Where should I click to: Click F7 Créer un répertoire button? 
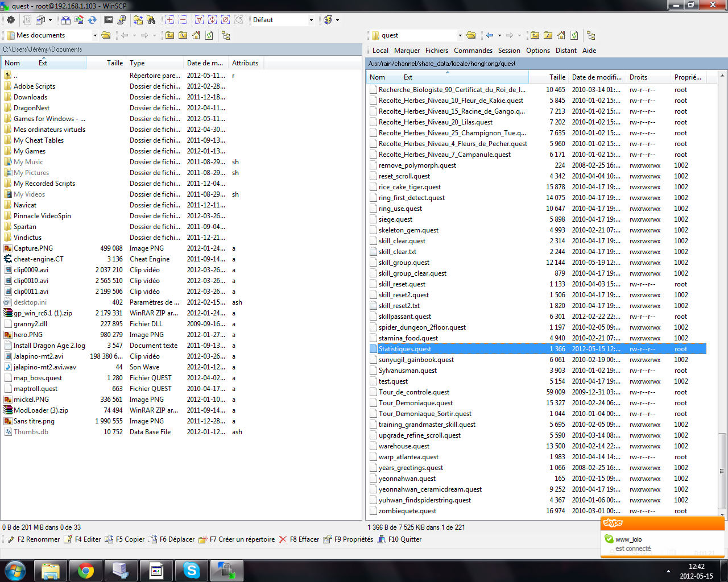point(237,539)
